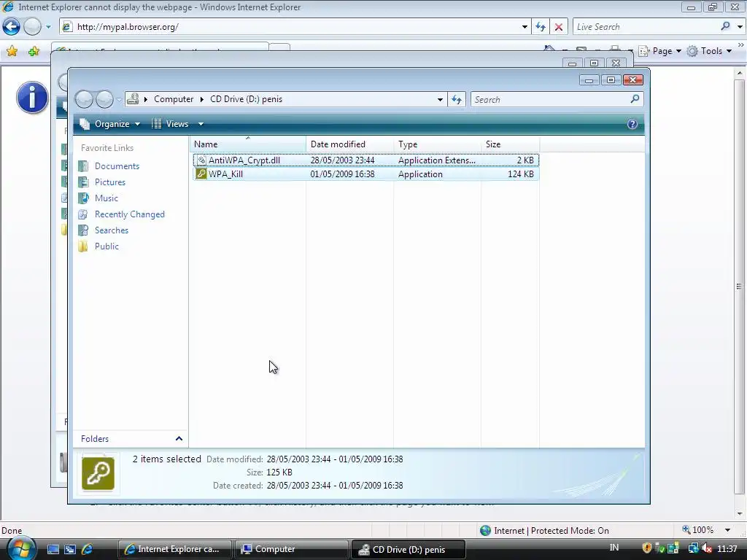Click the large key thumbnail in details pane
The image size is (747, 560).
(98, 473)
